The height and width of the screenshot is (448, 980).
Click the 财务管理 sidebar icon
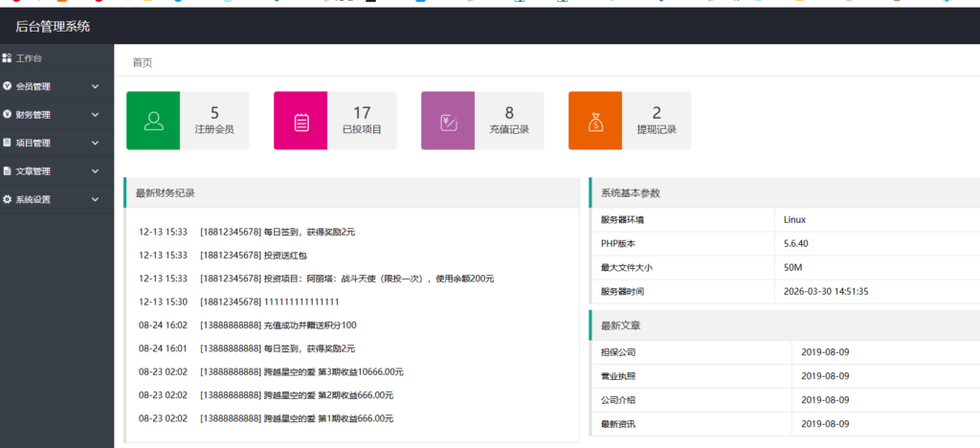click(x=7, y=114)
